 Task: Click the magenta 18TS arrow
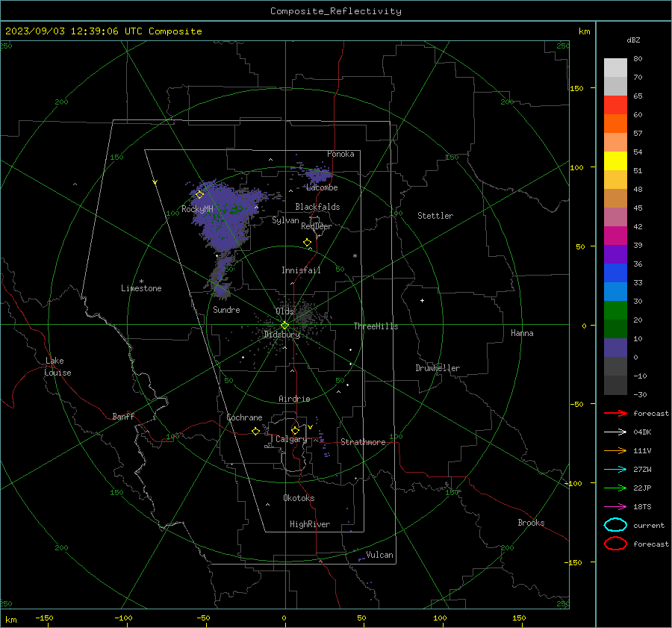tap(615, 507)
